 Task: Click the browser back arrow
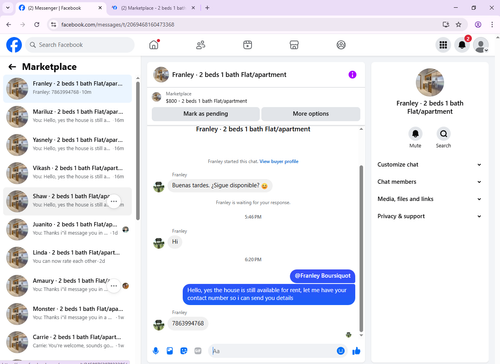click(9, 24)
